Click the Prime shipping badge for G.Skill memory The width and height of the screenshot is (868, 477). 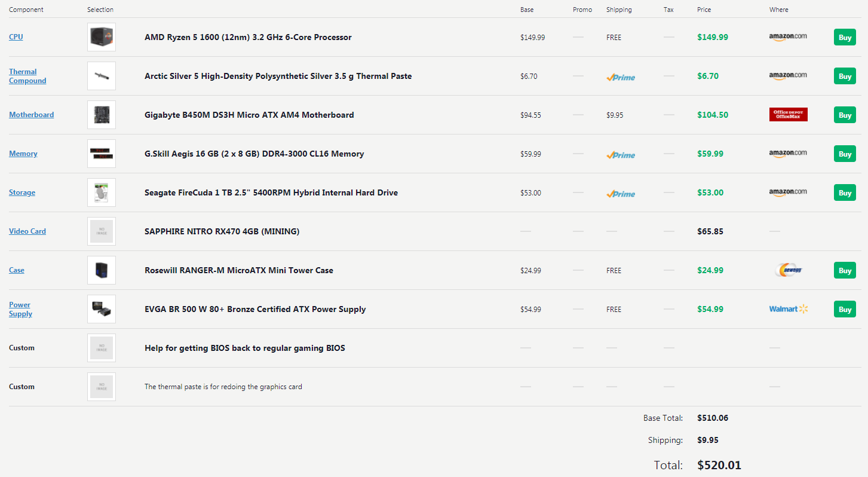tap(621, 155)
